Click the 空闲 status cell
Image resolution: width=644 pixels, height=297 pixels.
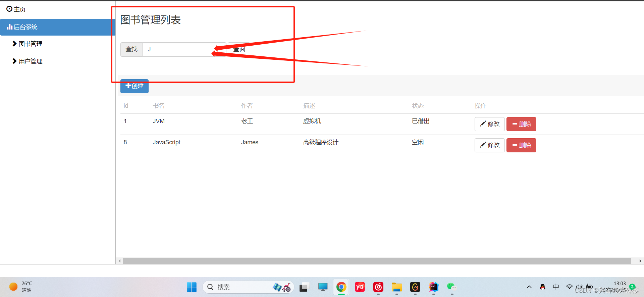(x=418, y=142)
